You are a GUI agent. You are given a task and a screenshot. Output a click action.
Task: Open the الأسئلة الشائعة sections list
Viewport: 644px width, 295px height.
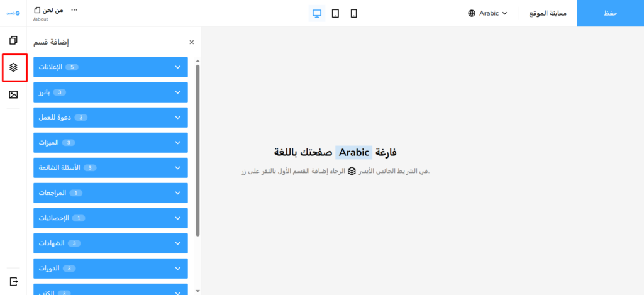[111, 168]
